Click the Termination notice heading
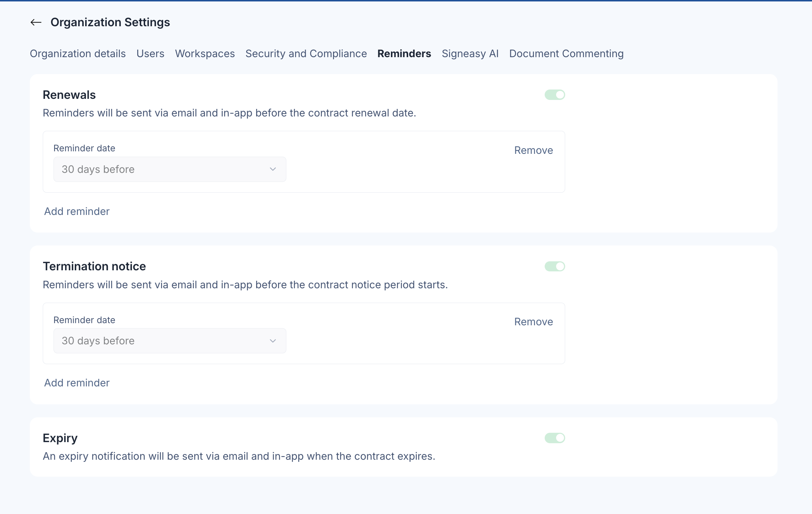Image resolution: width=812 pixels, height=514 pixels. (x=94, y=266)
